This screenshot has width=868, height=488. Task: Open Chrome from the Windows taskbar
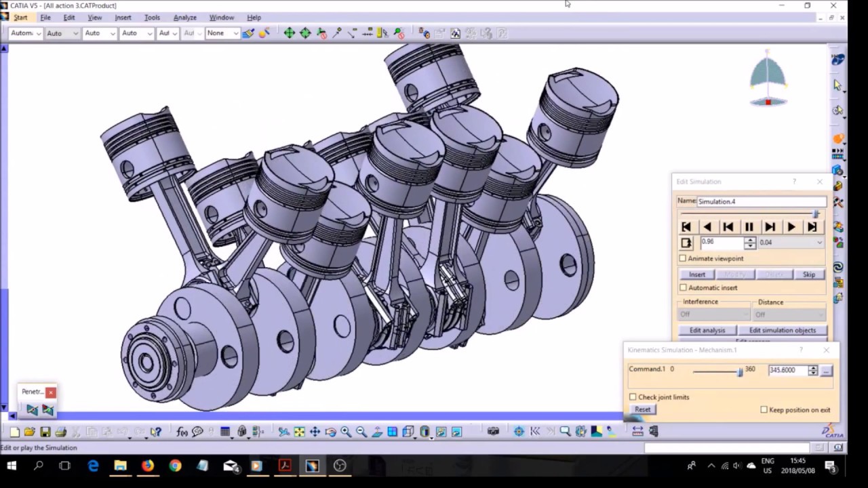tap(175, 466)
